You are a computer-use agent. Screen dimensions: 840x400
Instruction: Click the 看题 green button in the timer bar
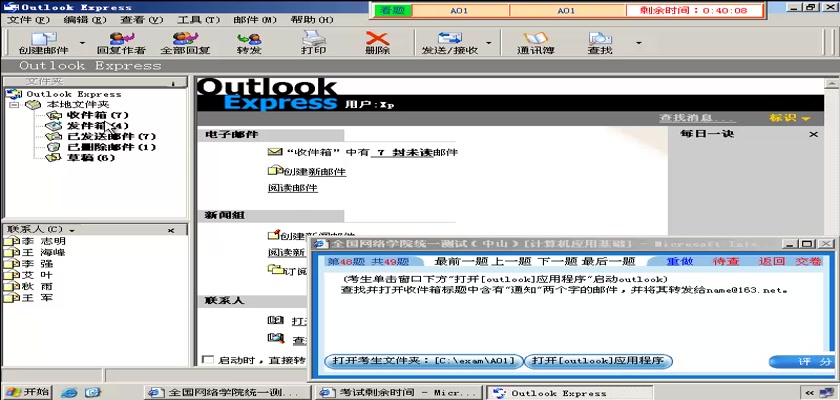pyautogui.click(x=393, y=10)
